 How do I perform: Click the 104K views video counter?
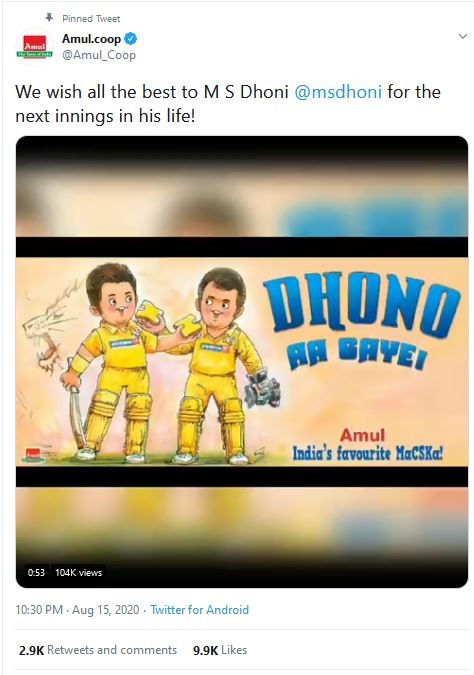[78, 573]
